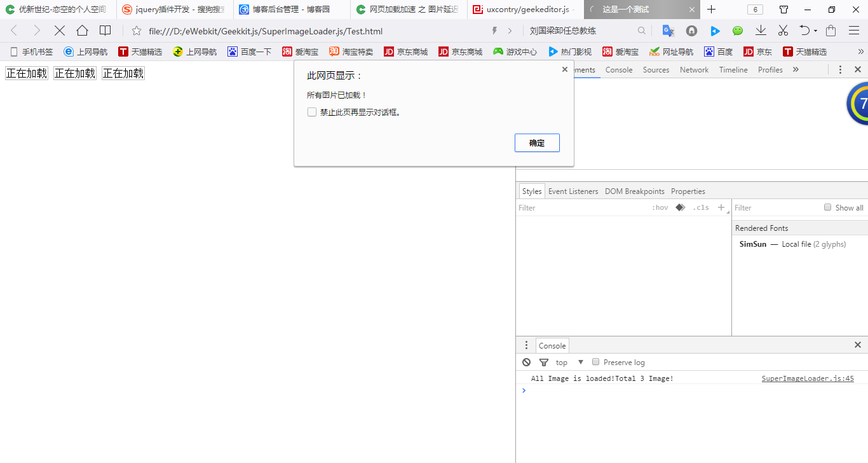Open the DOM Breakpoints pane tab
Screen dimensions: 868x463
tap(635, 191)
